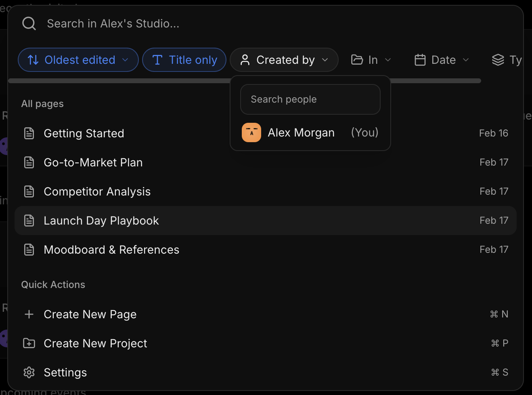
Task: Click the page icon next to Go-to-Market Plan
Action: (29, 162)
